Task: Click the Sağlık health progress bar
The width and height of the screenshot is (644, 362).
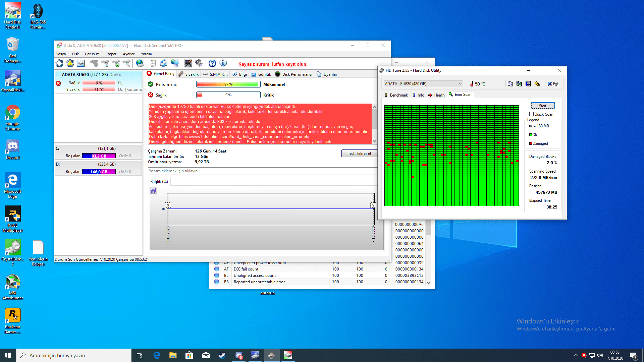Action: [x=228, y=95]
